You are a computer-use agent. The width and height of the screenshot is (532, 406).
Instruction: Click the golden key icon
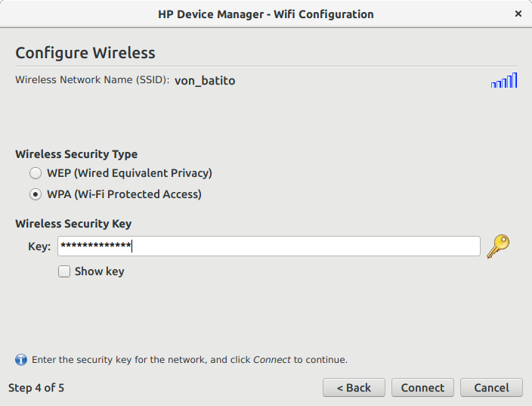tap(498, 246)
